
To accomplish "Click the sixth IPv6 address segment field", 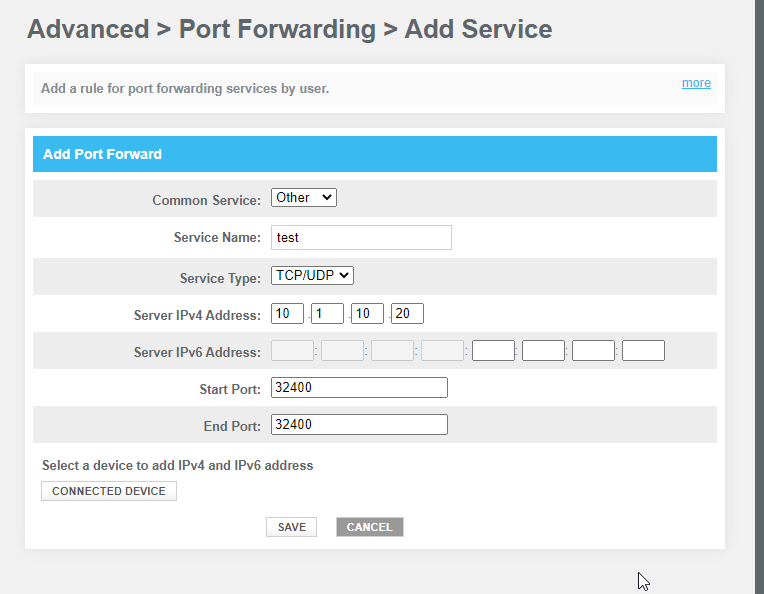I will click(x=543, y=350).
